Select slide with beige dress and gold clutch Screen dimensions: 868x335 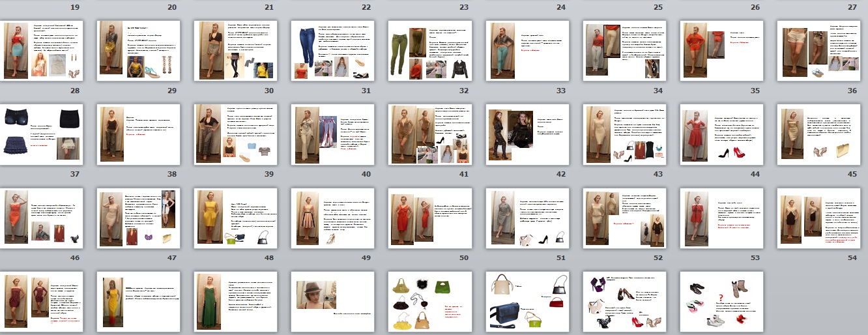pyautogui.click(x=819, y=134)
